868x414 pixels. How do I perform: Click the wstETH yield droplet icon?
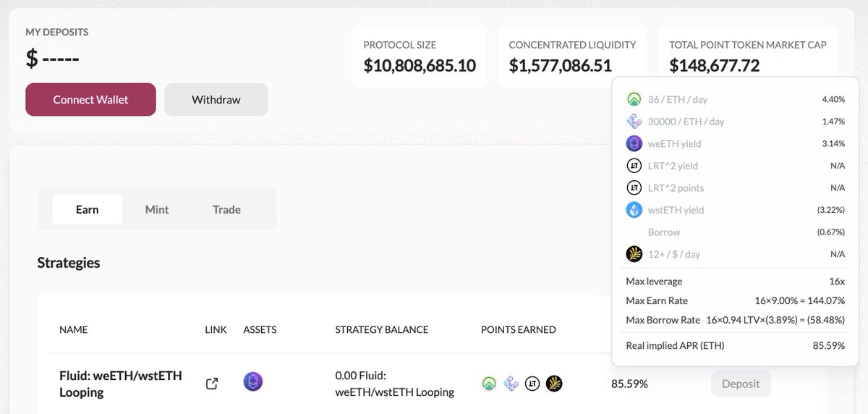tap(634, 210)
